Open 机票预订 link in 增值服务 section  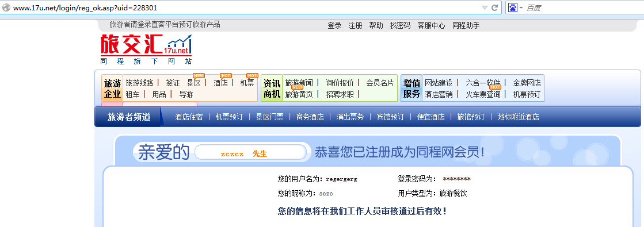(527, 94)
